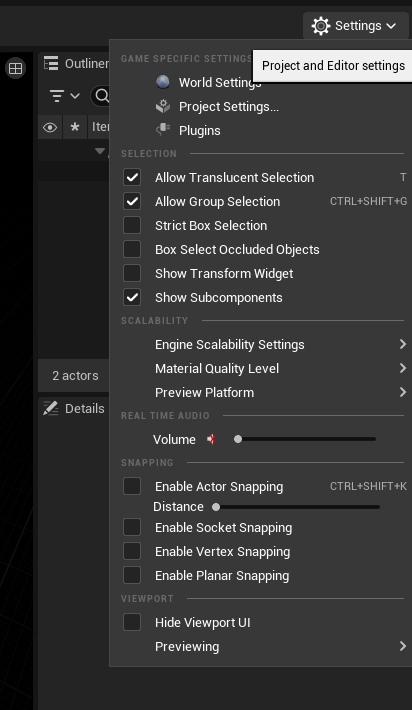Open the Preview Platform submenu
This screenshot has width=412, height=710.
click(260, 393)
